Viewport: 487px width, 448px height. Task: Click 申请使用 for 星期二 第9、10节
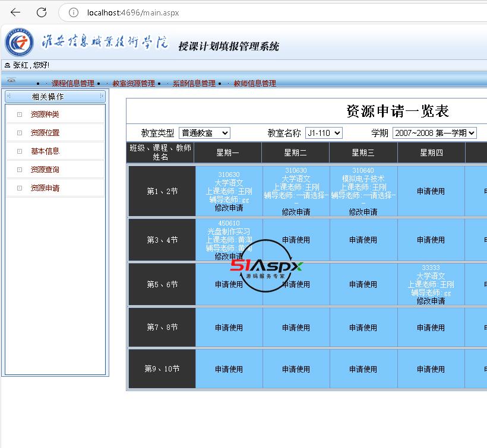pos(296,369)
